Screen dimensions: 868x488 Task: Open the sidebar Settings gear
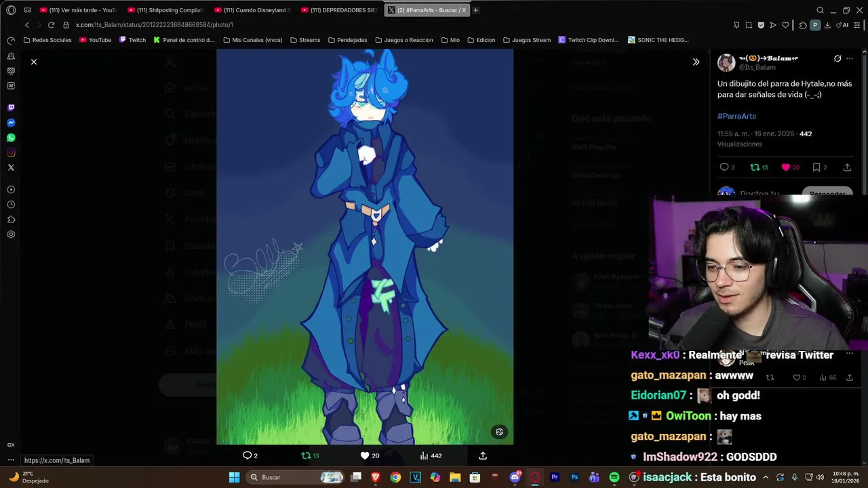[11, 235]
